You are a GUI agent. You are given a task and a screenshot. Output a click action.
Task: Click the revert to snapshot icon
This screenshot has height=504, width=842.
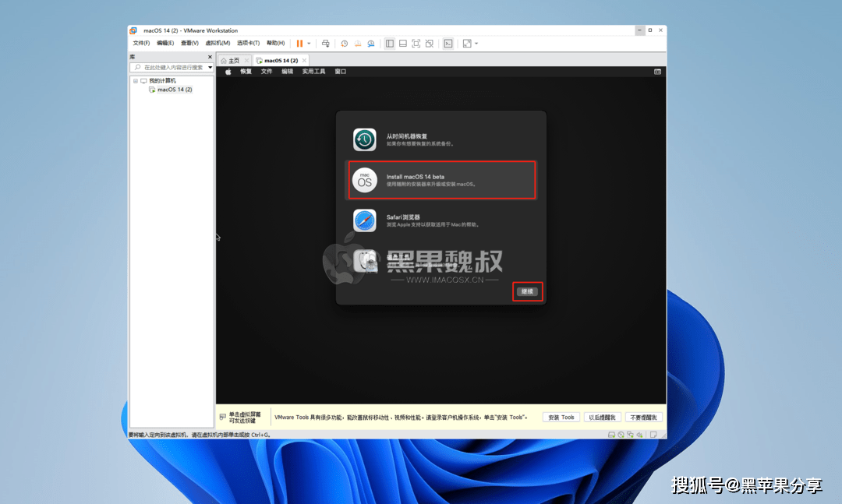[358, 44]
